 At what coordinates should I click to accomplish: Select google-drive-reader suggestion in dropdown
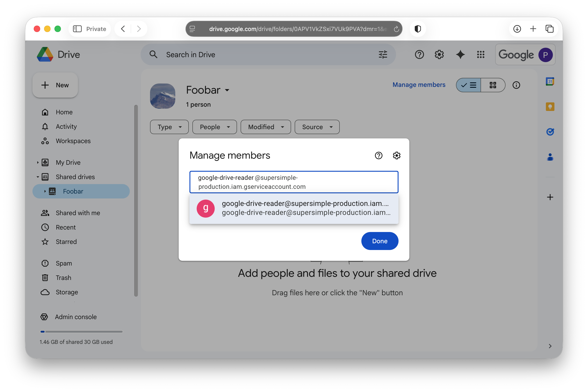click(x=294, y=208)
